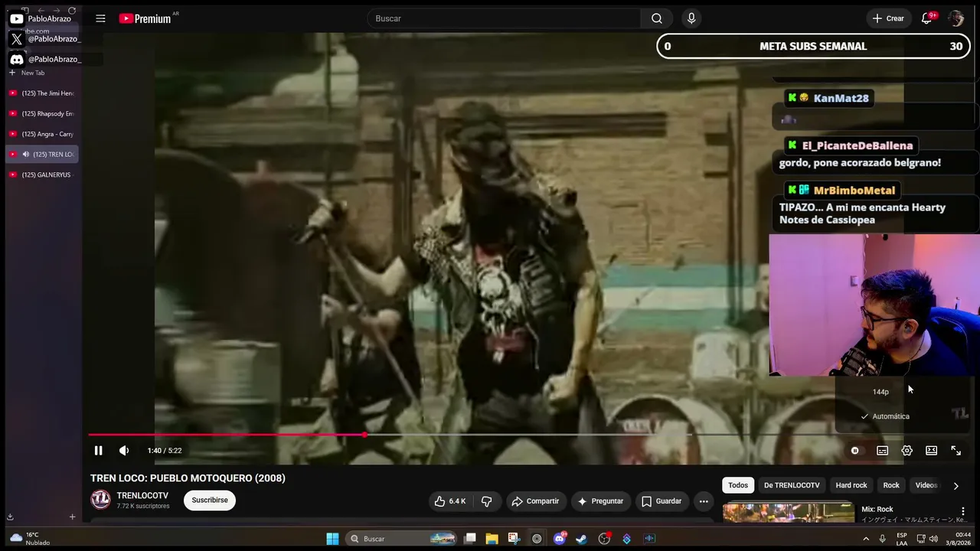Viewport: 980px width, 551px height.
Task: Open the TRENLOCOTV channel avatar
Action: 100,500
